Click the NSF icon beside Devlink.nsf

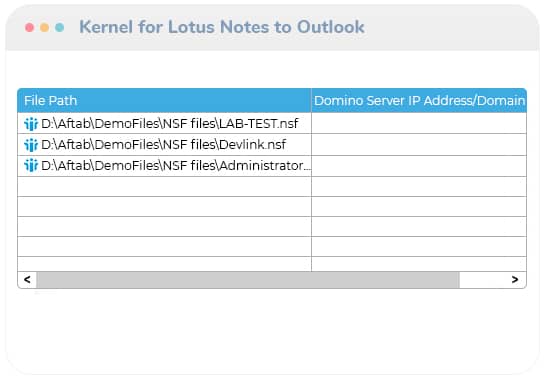[31, 145]
